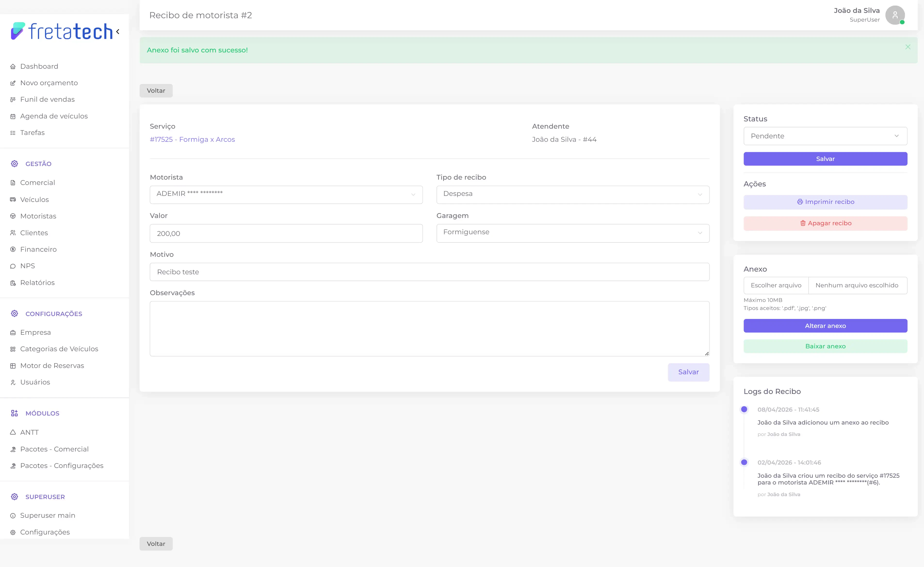
Task: Click the Valor field with 200,00
Action: pos(286,233)
